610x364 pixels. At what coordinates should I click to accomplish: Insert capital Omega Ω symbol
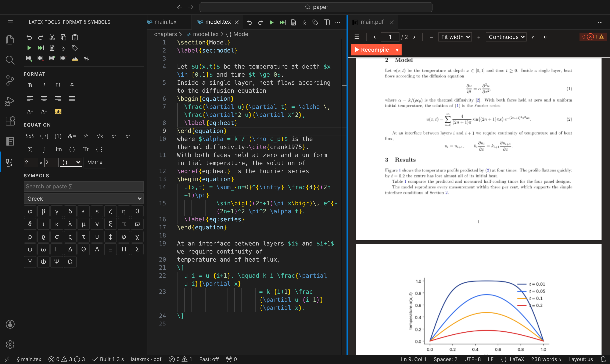[x=70, y=262]
